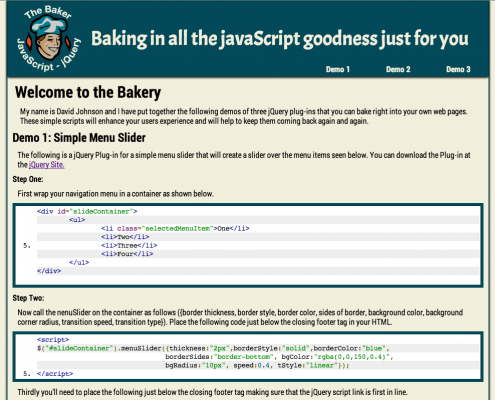Open the Demo 1 menu item
Image resolution: width=495 pixels, height=400 pixels.
(x=338, y=69)
